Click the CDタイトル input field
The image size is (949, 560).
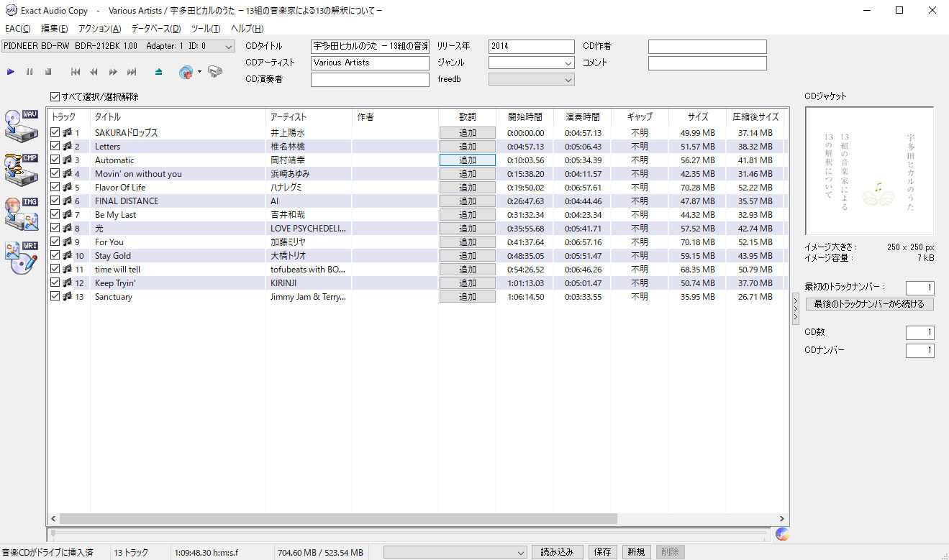point(370,46)
